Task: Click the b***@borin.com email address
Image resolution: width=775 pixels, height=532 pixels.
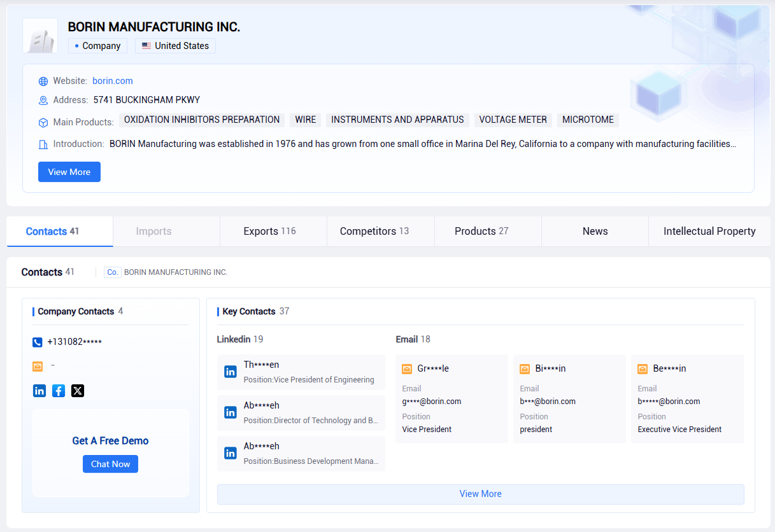Action: coord(548,402)
